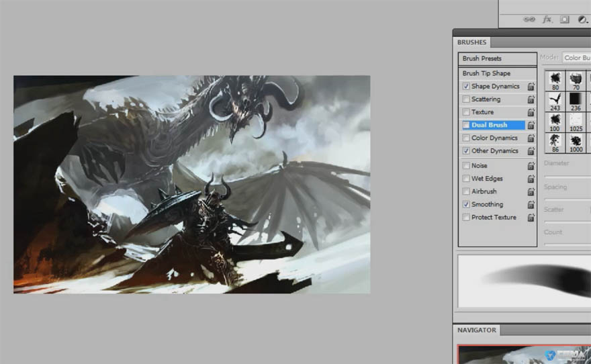591x364 pixels.
Task: Lock the Texture settings
Action: 531,112
